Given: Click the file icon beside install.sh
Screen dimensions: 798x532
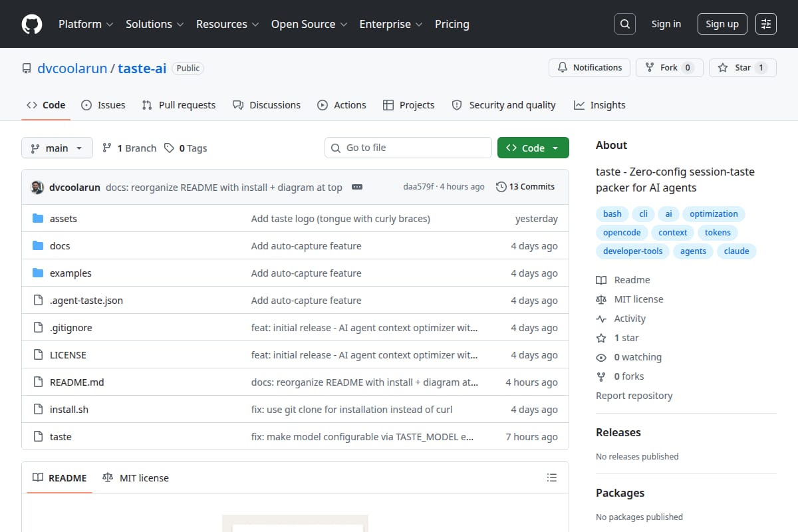Looking at the screenshot, I should [x=38, y=410].
